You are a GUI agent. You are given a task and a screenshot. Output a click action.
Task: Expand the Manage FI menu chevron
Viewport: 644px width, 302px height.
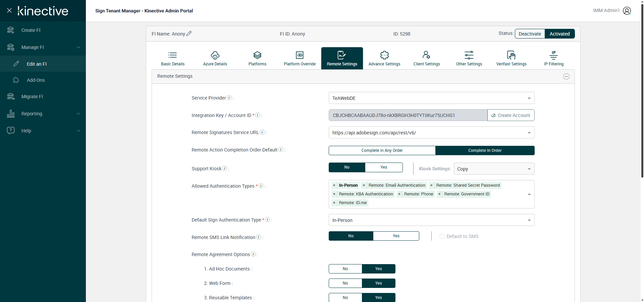[78, 47]
